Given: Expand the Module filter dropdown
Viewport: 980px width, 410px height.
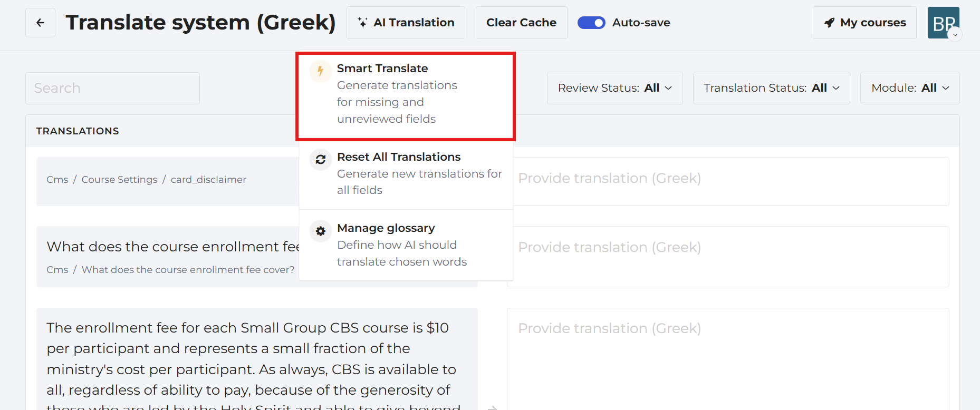Looking at the screenshot, I should [x=910, y=88].
